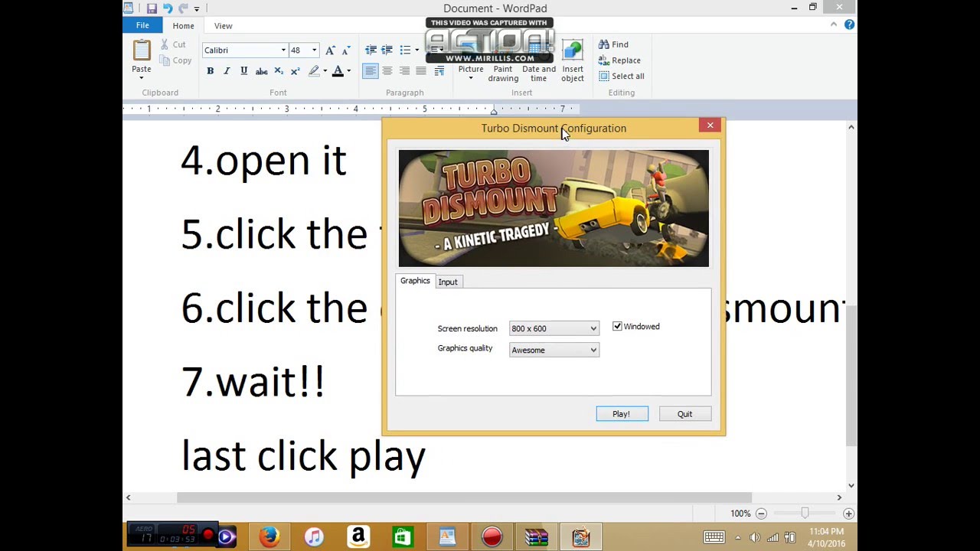Screen dimensions: 980x551
Task: Click the Shrink font icon
Action: [346, 51]
